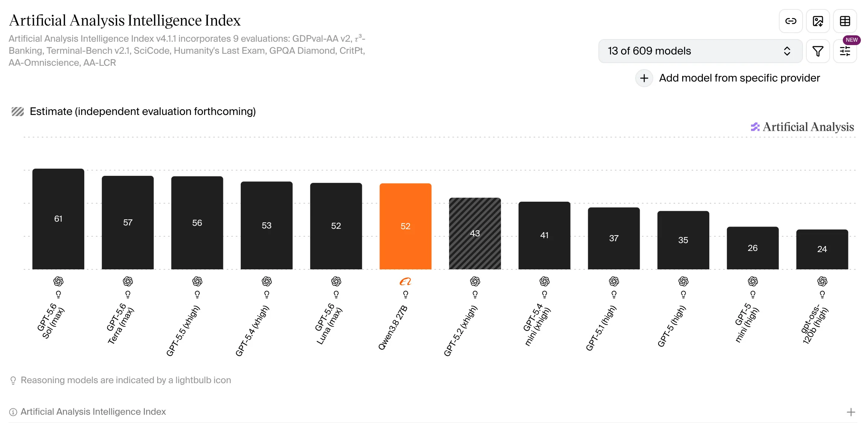Open the 13 of 609 models dropdown
This screenshot has height=423, width=868.
coord(700,51)
